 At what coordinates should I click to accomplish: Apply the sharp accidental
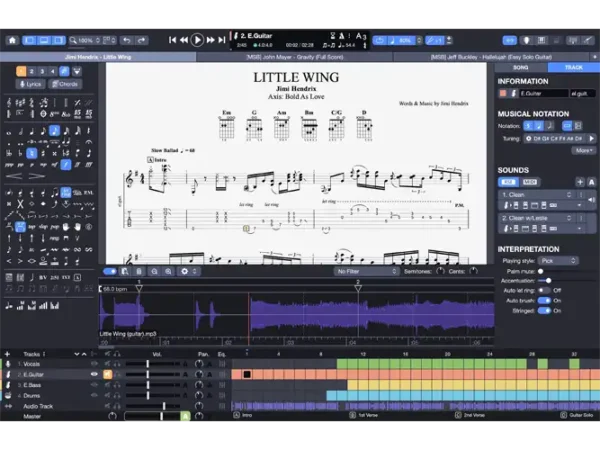43,153
